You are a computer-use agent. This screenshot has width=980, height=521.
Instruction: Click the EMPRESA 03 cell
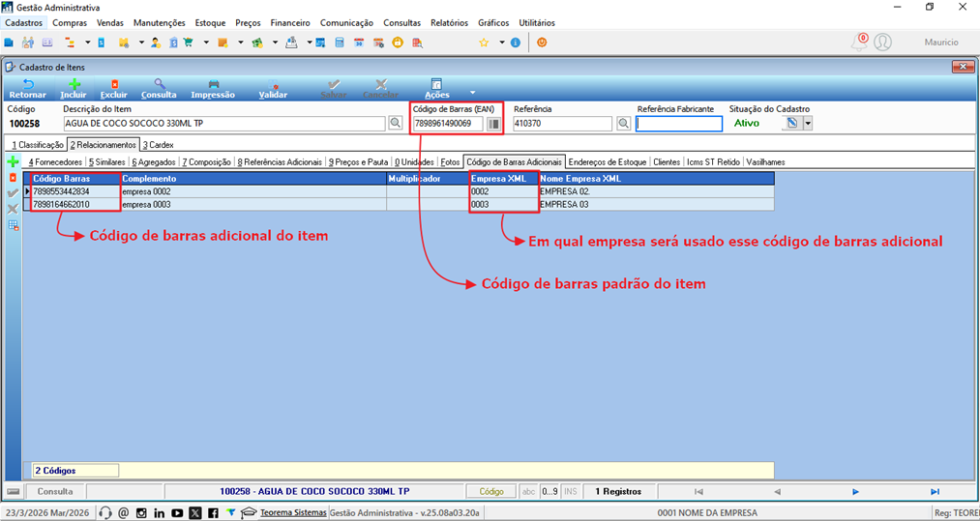[656, 204]
